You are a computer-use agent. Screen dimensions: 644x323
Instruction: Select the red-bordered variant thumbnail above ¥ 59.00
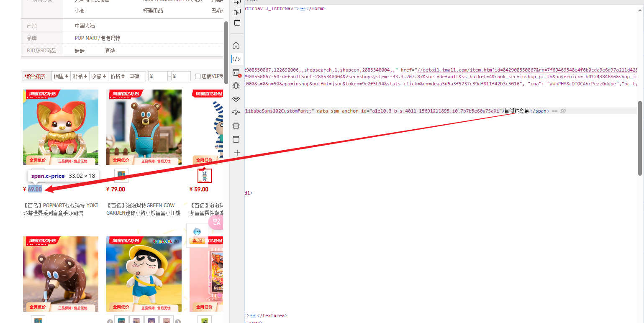(x=205, y=176)
